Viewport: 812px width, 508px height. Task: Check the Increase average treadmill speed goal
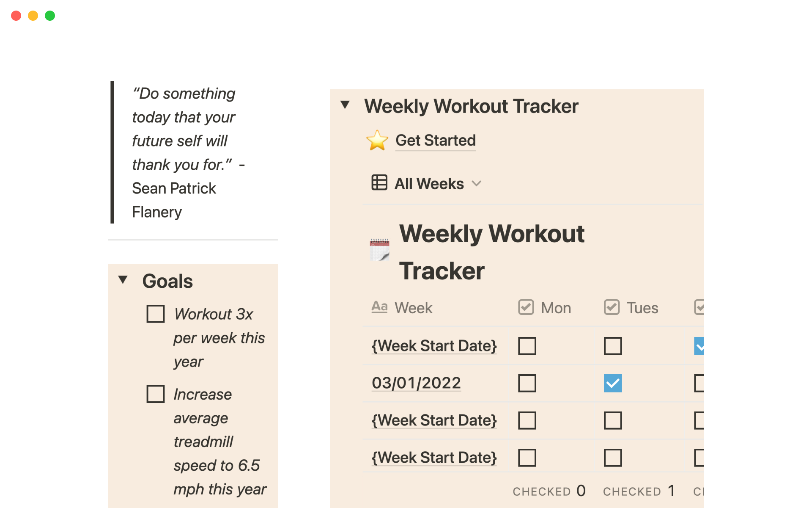click(x=155, y=394)
